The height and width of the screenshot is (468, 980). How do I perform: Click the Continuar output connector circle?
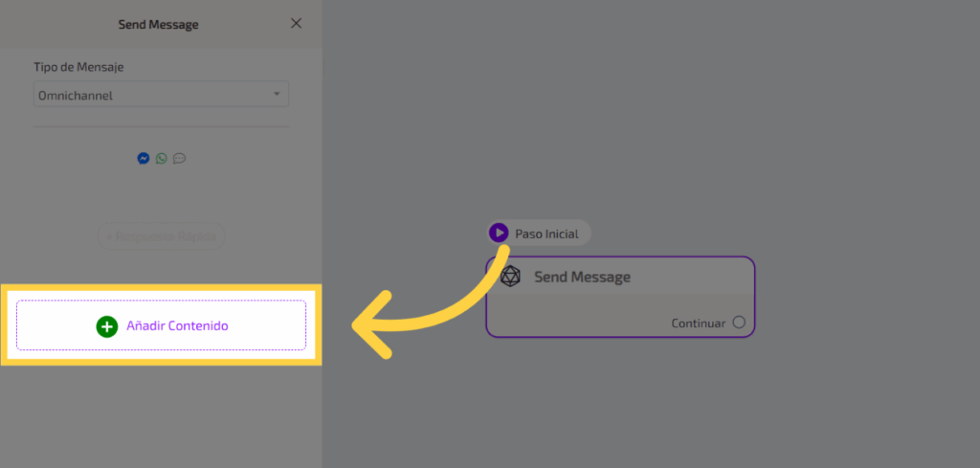pos(739,323)
